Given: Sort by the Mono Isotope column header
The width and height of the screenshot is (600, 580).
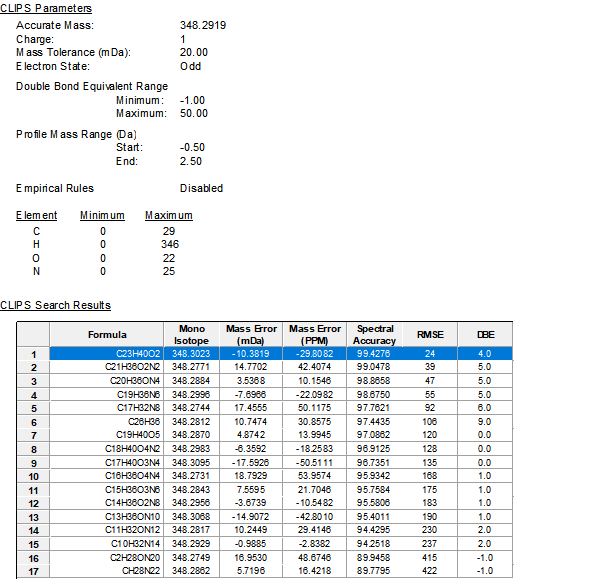Looking at the screenshot, I should (x=191, y=335).
